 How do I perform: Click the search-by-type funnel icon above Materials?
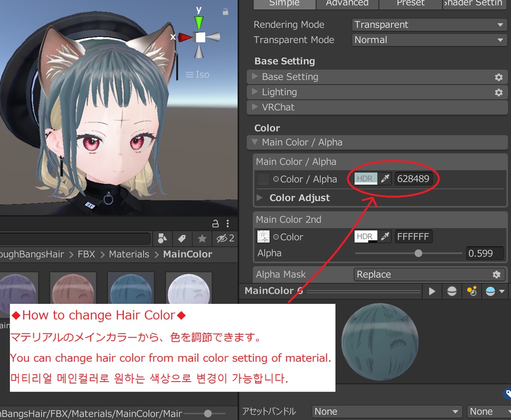coord(162,238)
